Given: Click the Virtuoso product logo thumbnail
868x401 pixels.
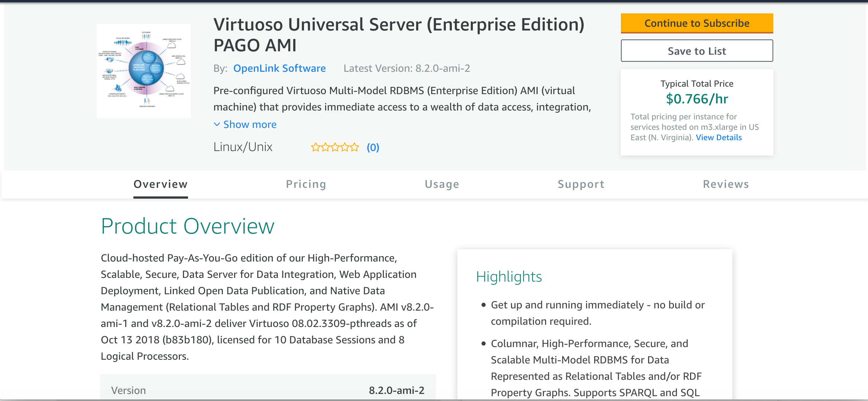Looking at the screenshot, I should (x=144, y=71).
